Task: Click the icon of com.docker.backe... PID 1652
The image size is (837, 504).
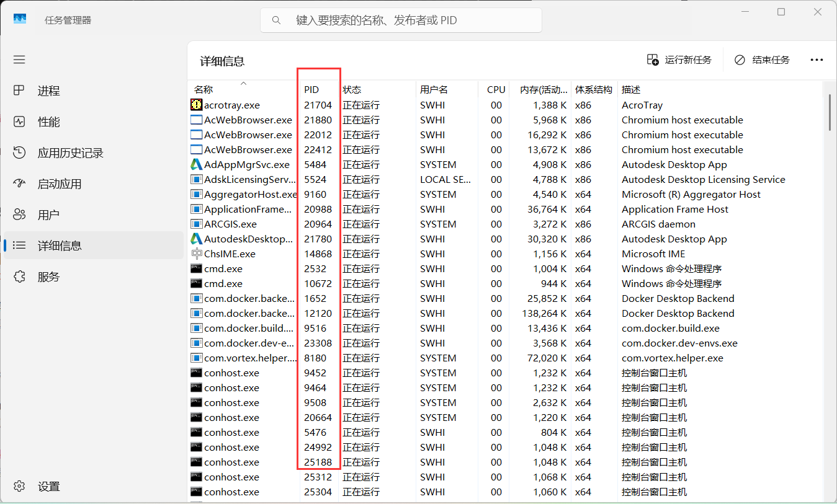Action: 196,298
